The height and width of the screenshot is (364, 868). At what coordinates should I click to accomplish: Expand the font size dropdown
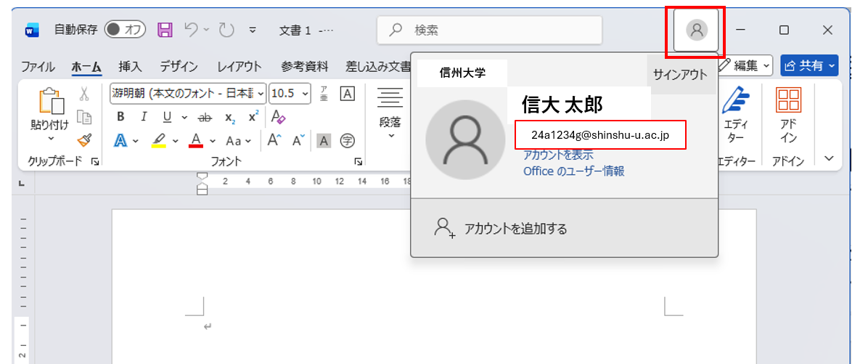point(305,94)
